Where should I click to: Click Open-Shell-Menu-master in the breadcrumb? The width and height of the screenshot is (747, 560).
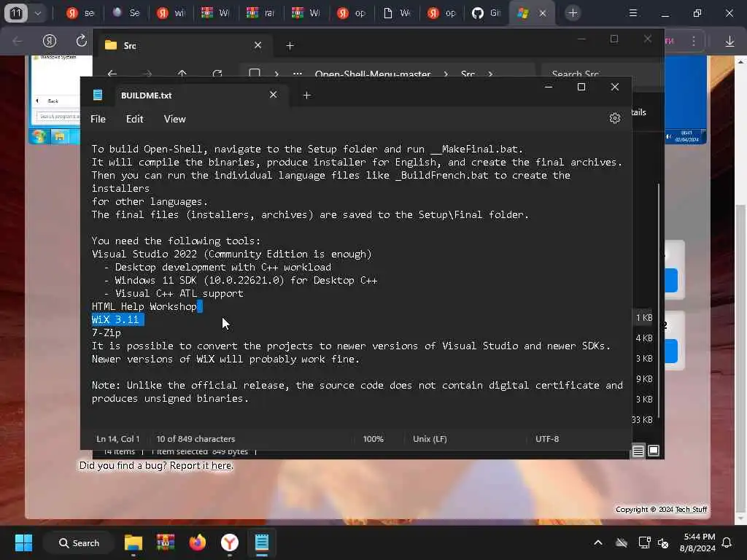pos(373,74)
